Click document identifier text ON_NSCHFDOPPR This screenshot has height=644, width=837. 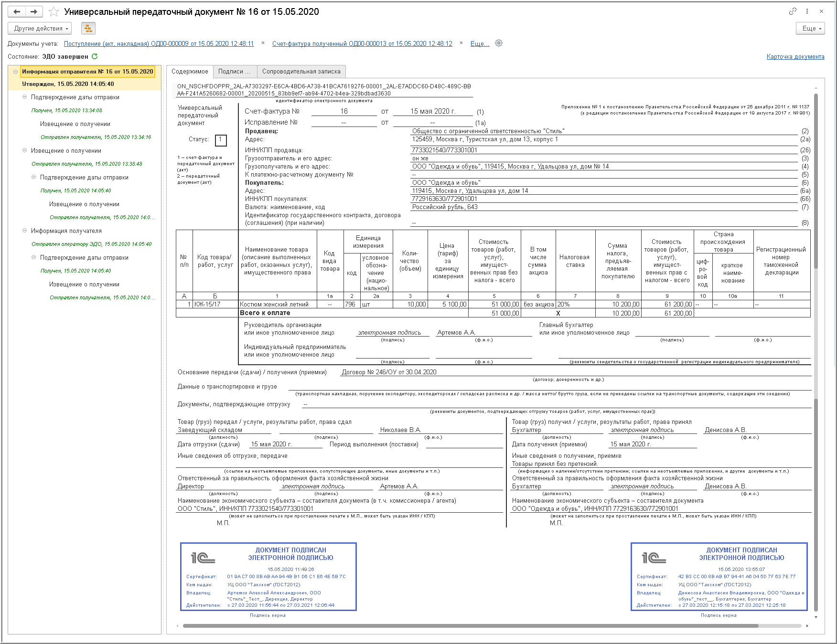[x=324, y=90]
